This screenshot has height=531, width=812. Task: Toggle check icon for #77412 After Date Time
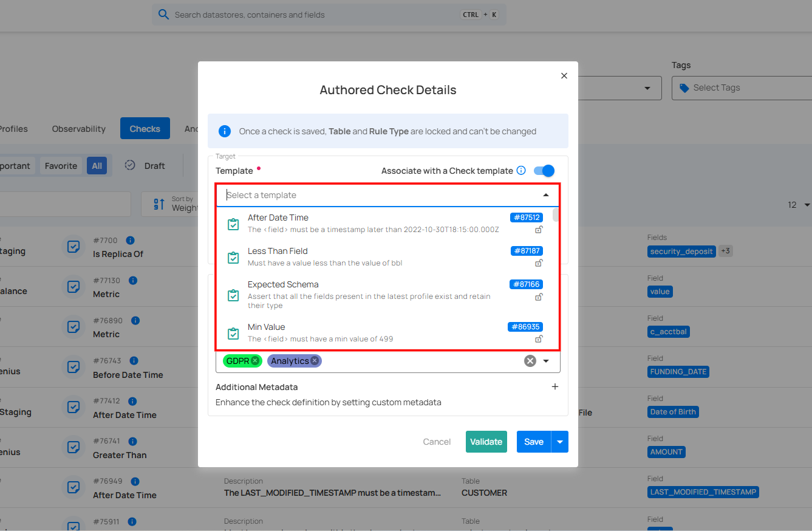click(x=73, y=407)
